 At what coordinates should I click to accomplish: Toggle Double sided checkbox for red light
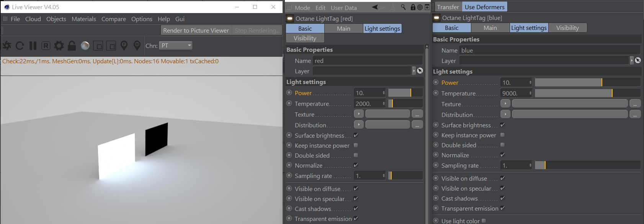(x=356, y=155)
